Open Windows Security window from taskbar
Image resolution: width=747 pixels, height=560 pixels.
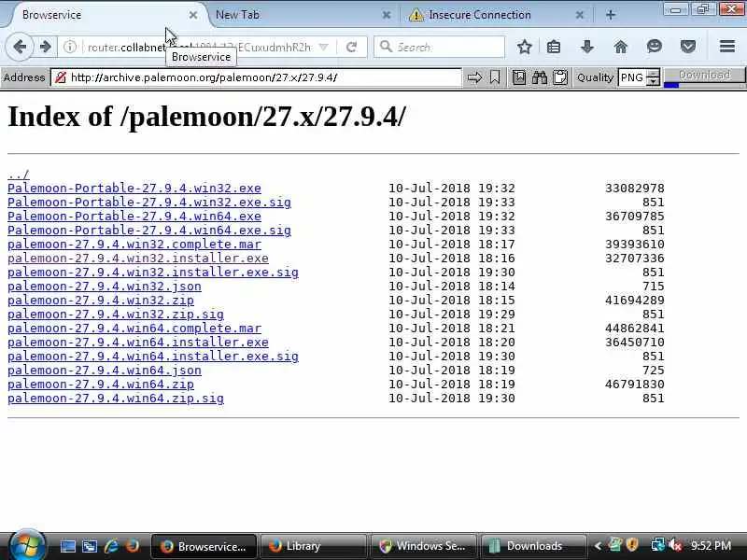tap(423, 546)
